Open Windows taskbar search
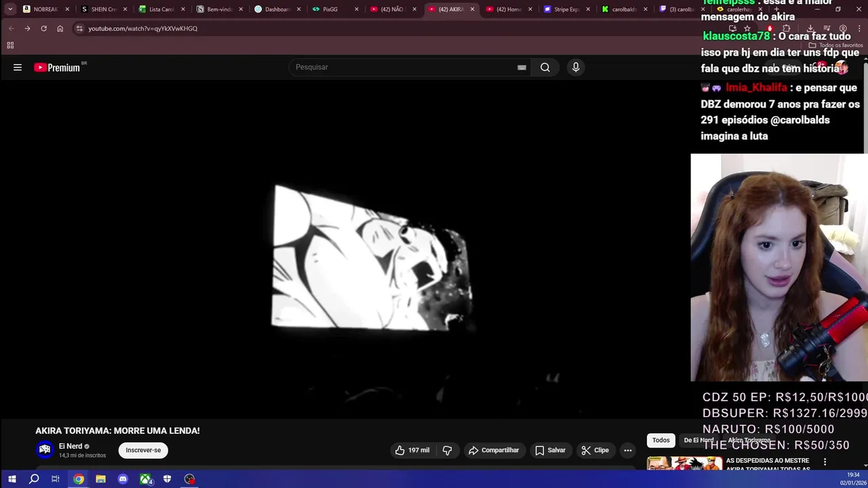This screenshot has width=868, height=488. pyautogui.click(x=34, y=479)
